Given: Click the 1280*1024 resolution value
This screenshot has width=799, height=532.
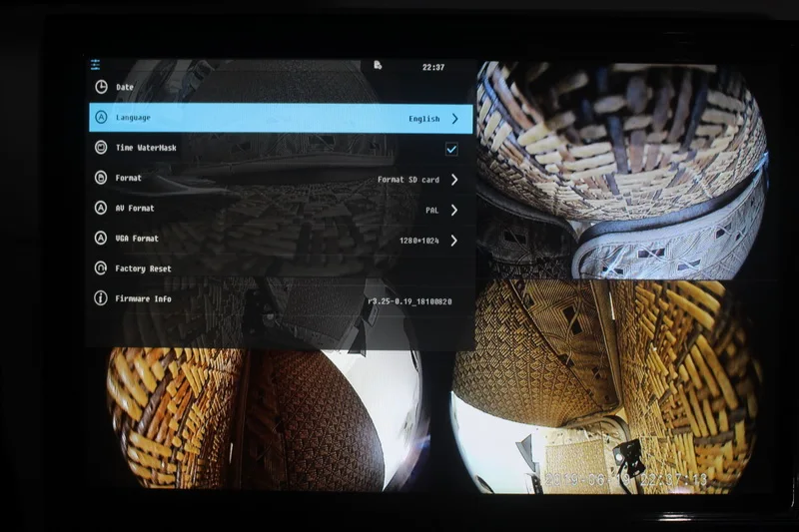Looking at the screenshot, I should [x=418, y=241].
